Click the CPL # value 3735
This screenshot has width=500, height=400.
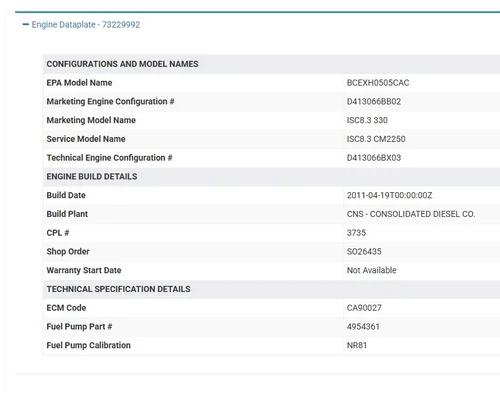(356, 233)
